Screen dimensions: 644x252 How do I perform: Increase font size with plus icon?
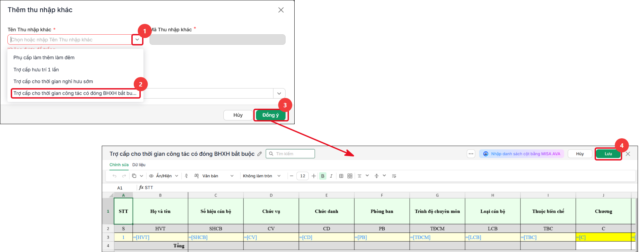point(314,176)
